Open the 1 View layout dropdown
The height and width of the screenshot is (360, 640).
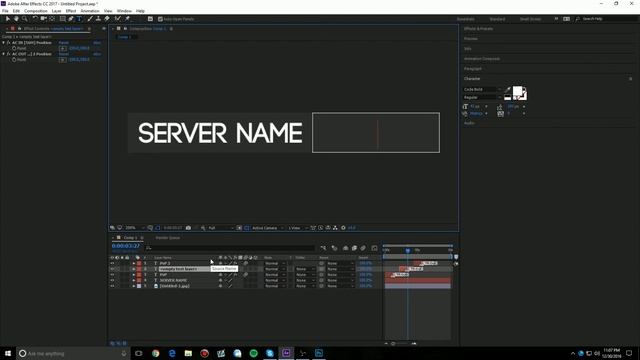coord(298,228)
